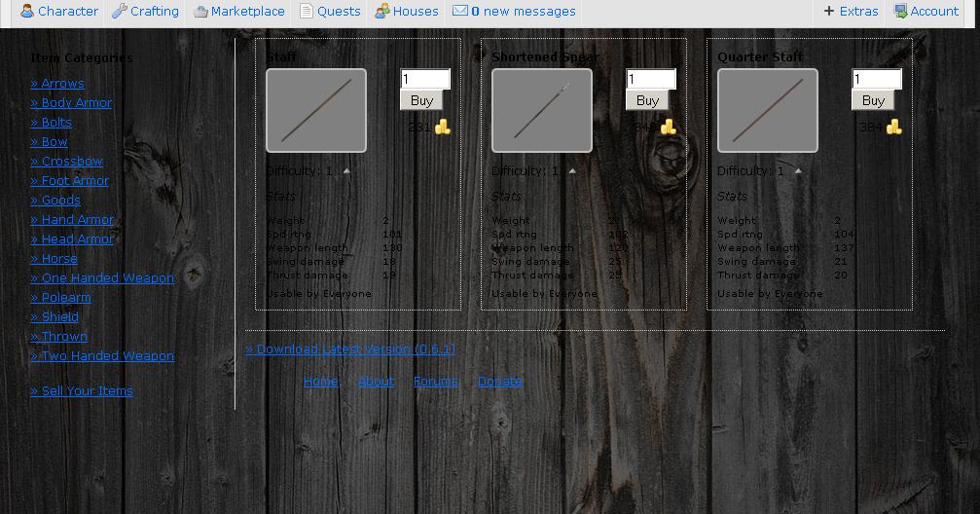Viewport: 980px width, 514px height.
Task: Click the gold coins icon for Shortened Spear
Action: [x=669, y=127]
